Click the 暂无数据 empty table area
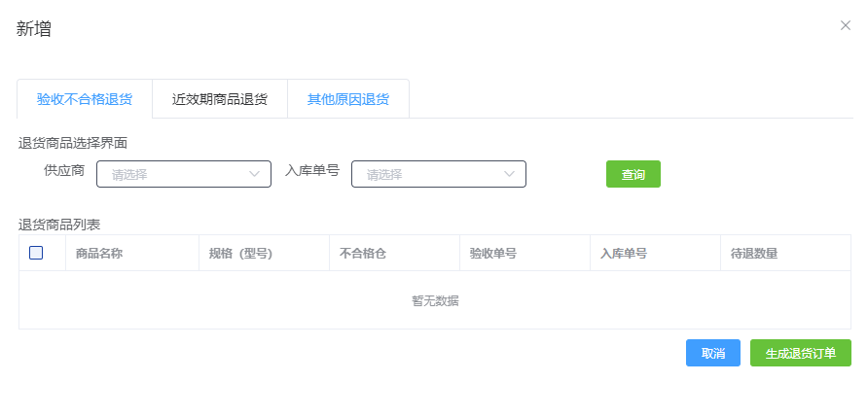Viewport: 868px width, 417px height. tap(435, 300)
